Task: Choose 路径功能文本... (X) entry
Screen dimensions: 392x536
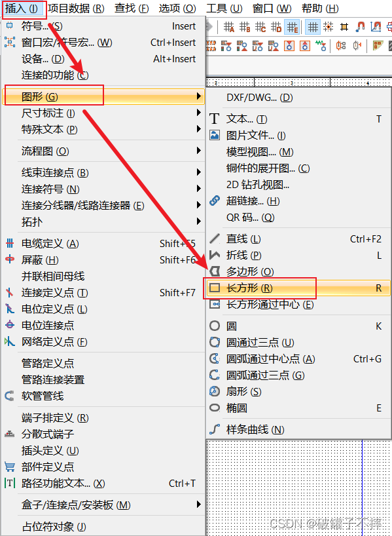Action: [x=103, y=484]
